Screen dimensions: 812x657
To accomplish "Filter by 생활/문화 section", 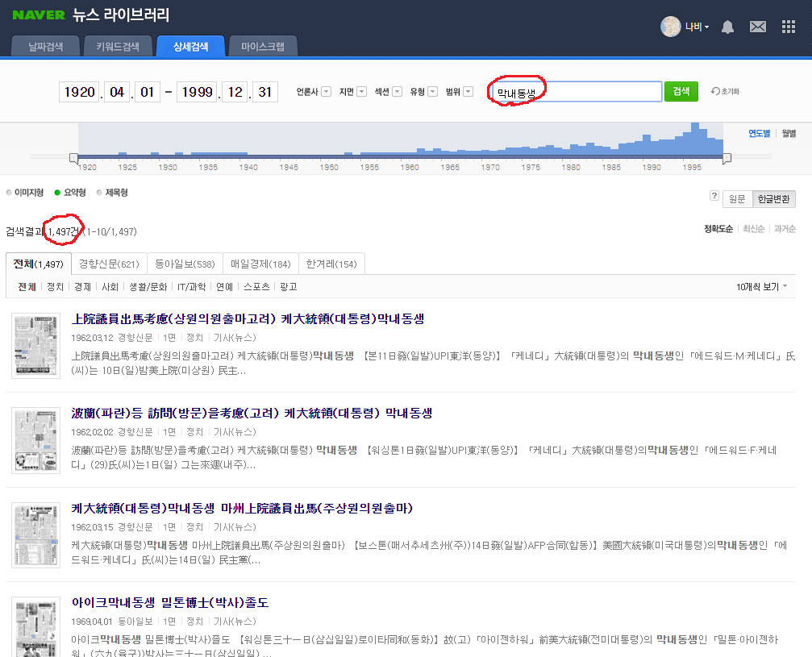I will click(148, 287).
